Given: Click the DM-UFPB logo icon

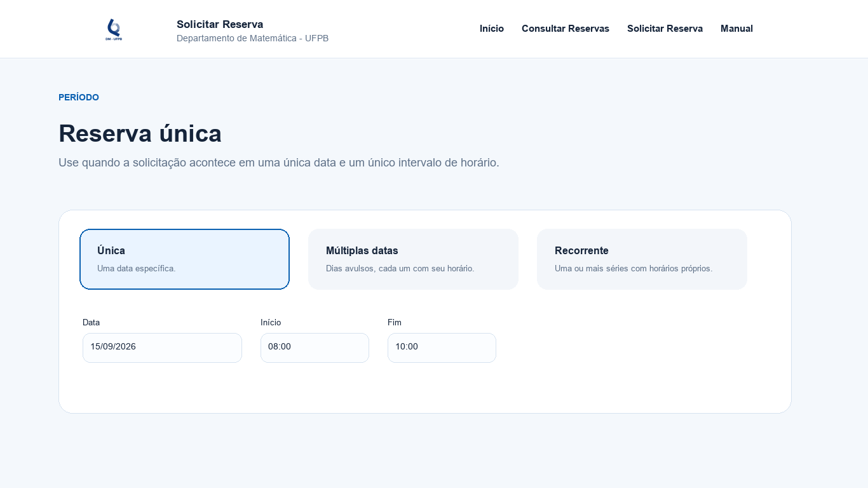Looking at the screenshot, I should [114, 29].
